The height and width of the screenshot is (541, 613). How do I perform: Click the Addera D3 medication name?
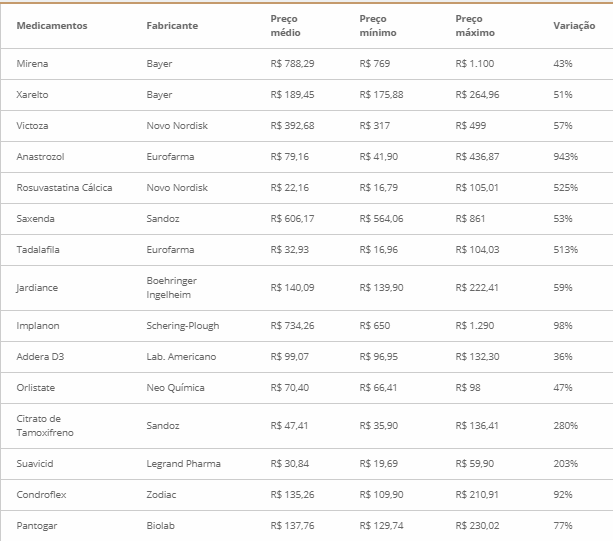point(39,357)
